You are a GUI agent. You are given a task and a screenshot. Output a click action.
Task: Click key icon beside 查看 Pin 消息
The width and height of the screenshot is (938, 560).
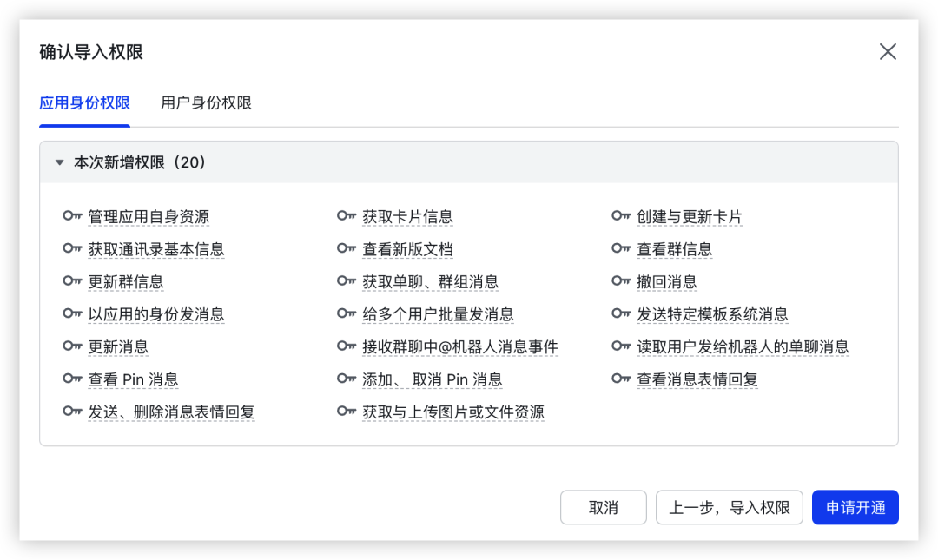tap(72, 379)
